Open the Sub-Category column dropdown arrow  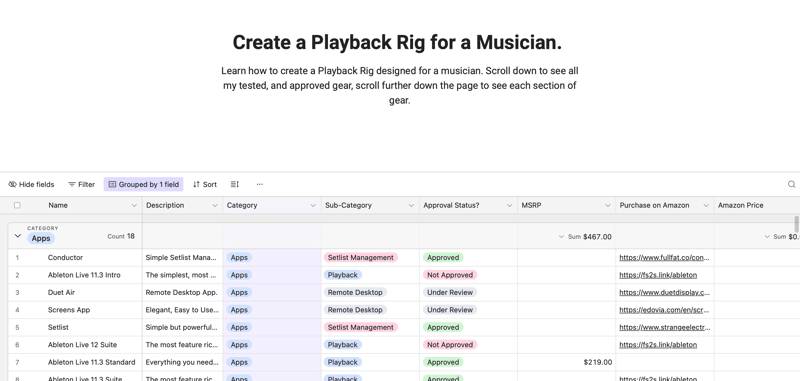[411, 205]
